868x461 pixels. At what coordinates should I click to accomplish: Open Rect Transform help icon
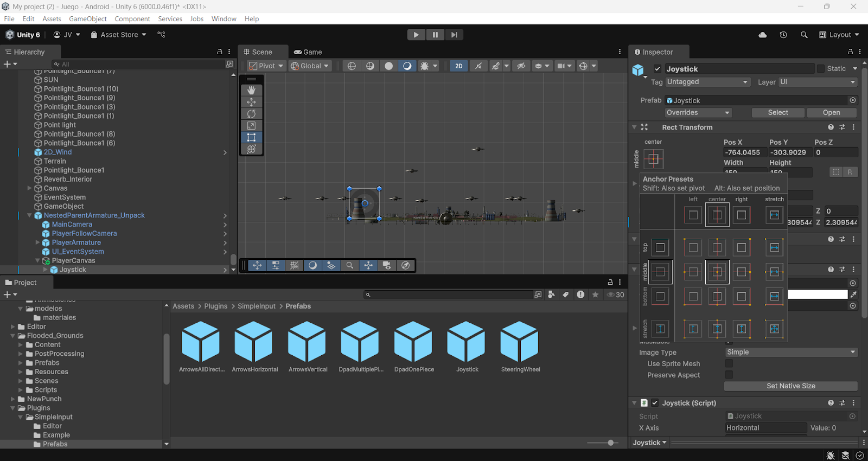pyautogui.click(x=831, y=127)
